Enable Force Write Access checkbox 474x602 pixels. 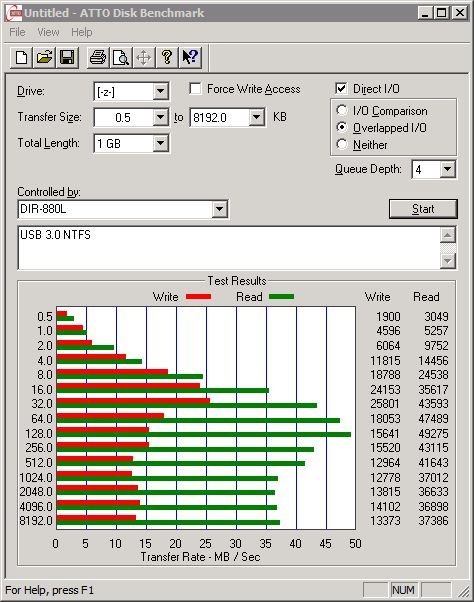195,89
